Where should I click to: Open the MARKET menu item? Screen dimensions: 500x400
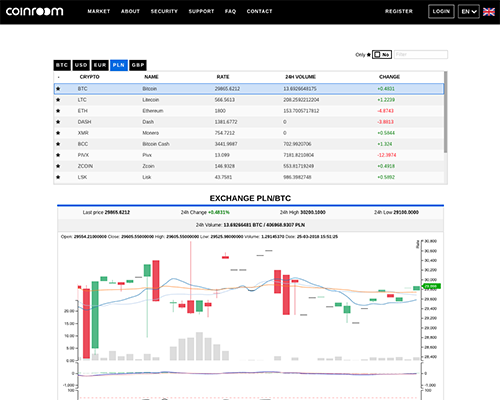(x=99, y=11)
